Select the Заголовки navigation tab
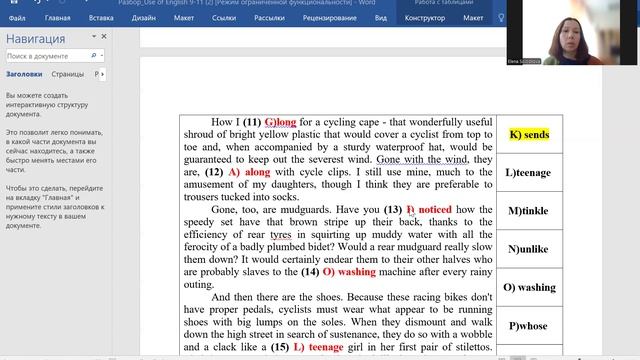640x360 pixels. click(x=24, y=74)
